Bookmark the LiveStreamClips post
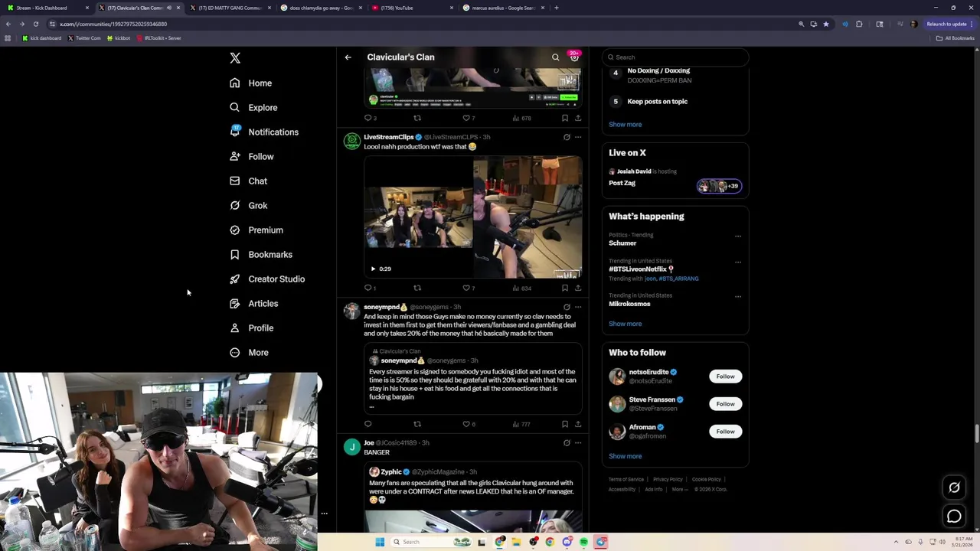 click(x=565, y=288)
